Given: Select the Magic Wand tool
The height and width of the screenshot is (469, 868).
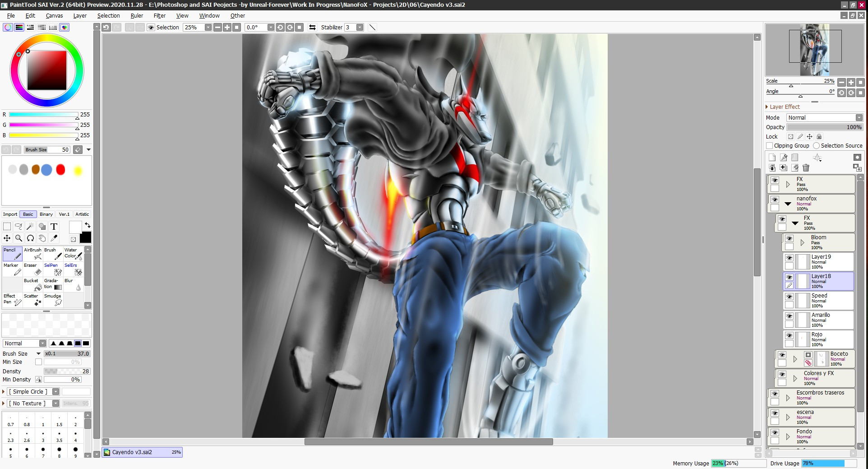Looking at the screenshot, I should coord(30,226).
